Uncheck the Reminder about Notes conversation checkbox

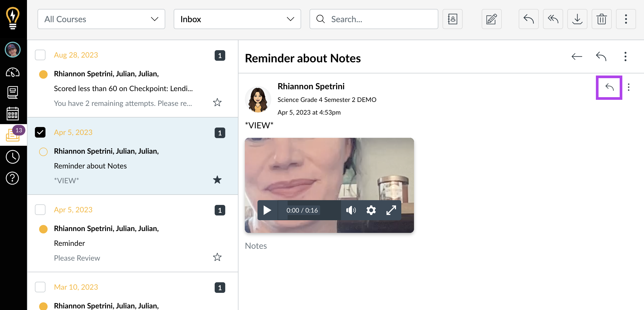[x=40, y=132]
